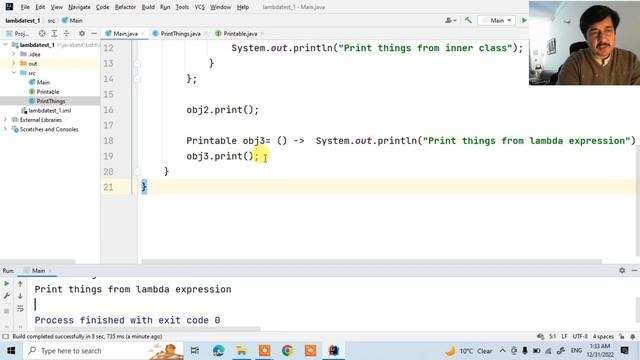Expand External Libraries node
Screen dimensions: 640x360
pos(5,120)
